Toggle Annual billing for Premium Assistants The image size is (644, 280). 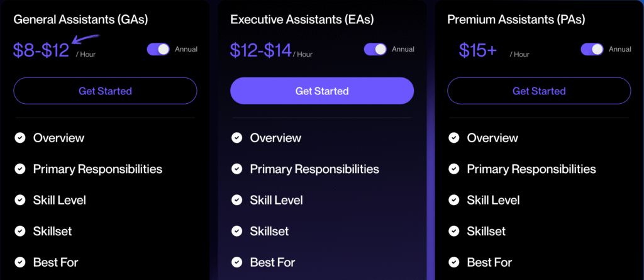592,49
